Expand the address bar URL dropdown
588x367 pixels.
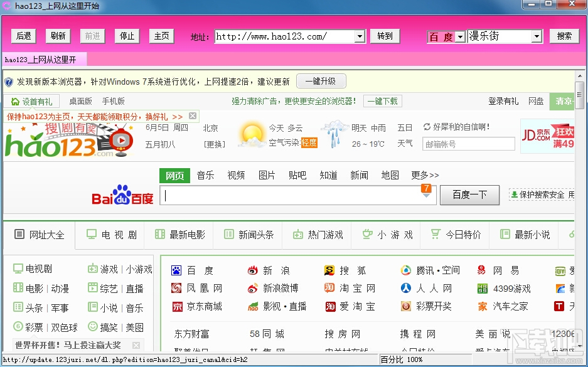point(360,36)
